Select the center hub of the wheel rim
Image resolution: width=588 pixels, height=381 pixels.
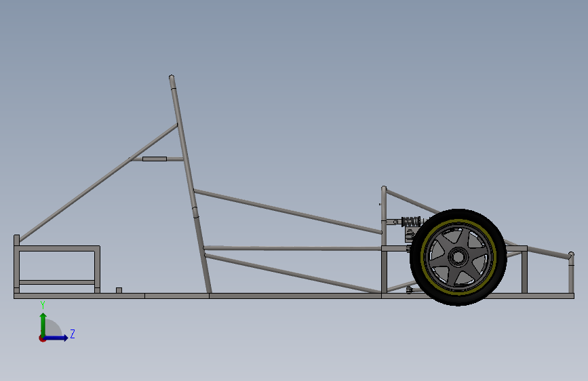(x=458, y=257)
